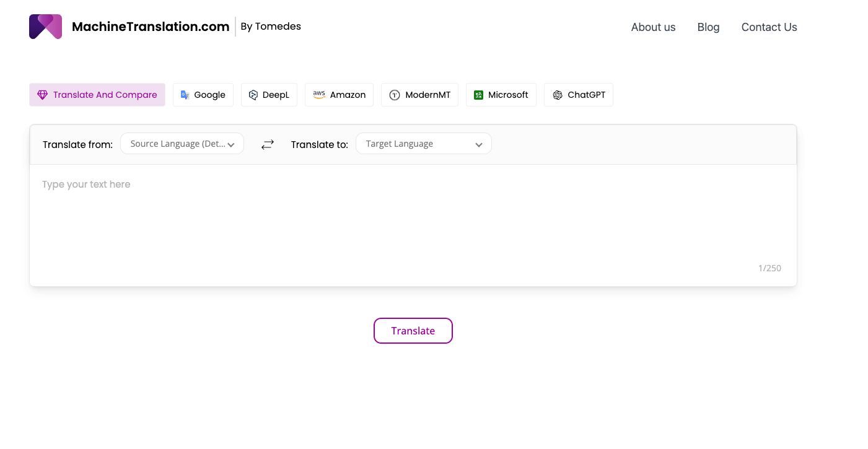
Task: Select the ModernMT engine icon
Action: [x=394, y=94]
